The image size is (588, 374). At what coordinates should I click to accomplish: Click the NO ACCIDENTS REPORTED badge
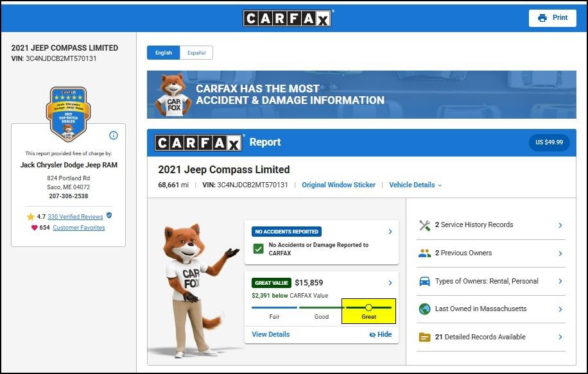(x=286, y=232)
